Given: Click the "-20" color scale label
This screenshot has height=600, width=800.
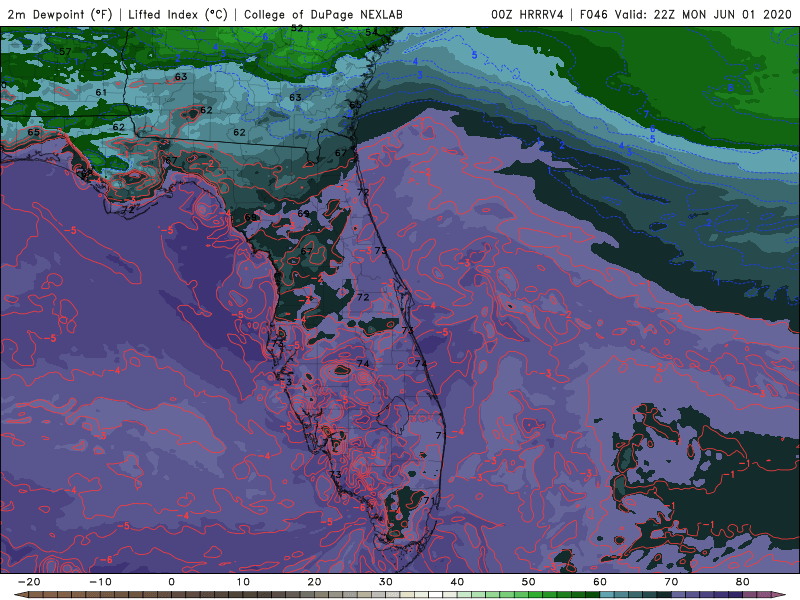Looking at the screenshot, I should pyautogui.click(x=29, y=582).
